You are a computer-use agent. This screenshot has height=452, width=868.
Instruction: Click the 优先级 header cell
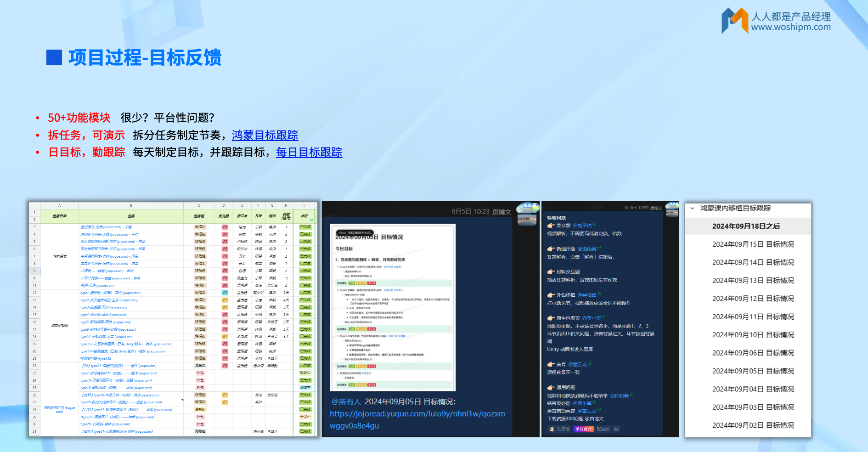(224, 216)
